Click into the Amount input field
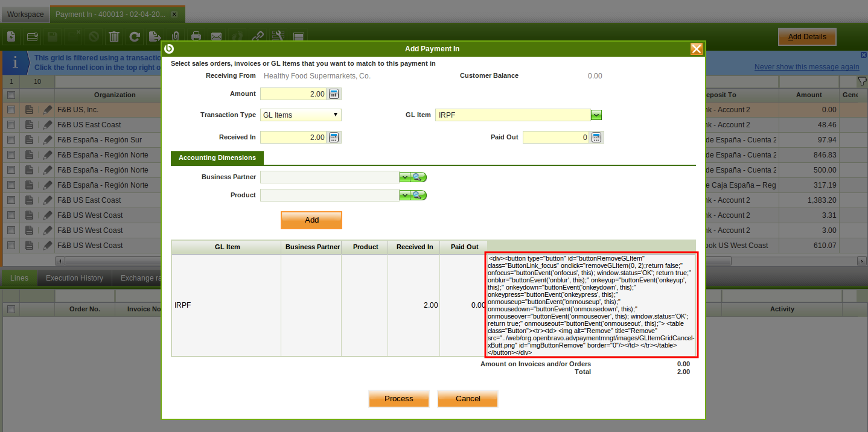The image size is (868, 432). [293, 94]
